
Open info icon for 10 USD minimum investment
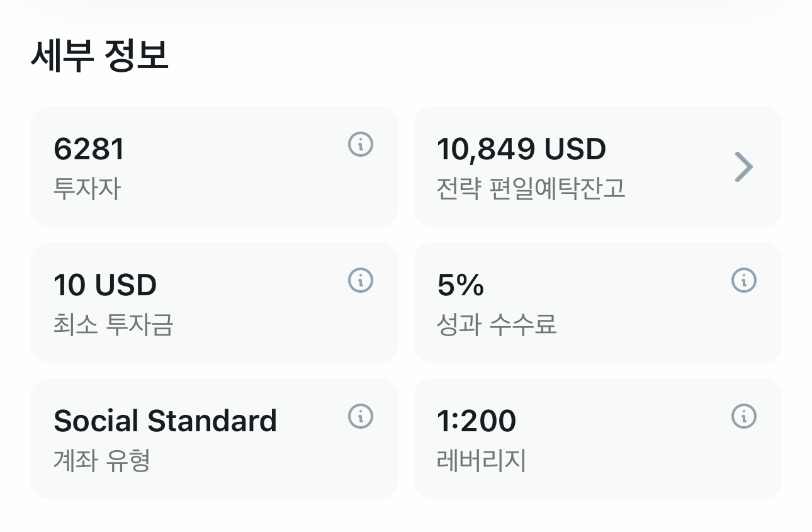tap(361, 280)
